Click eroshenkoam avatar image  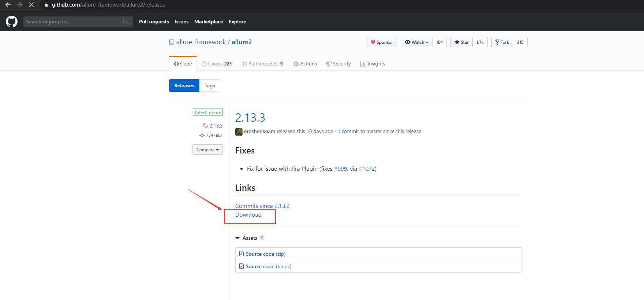(x=239, y=132)
